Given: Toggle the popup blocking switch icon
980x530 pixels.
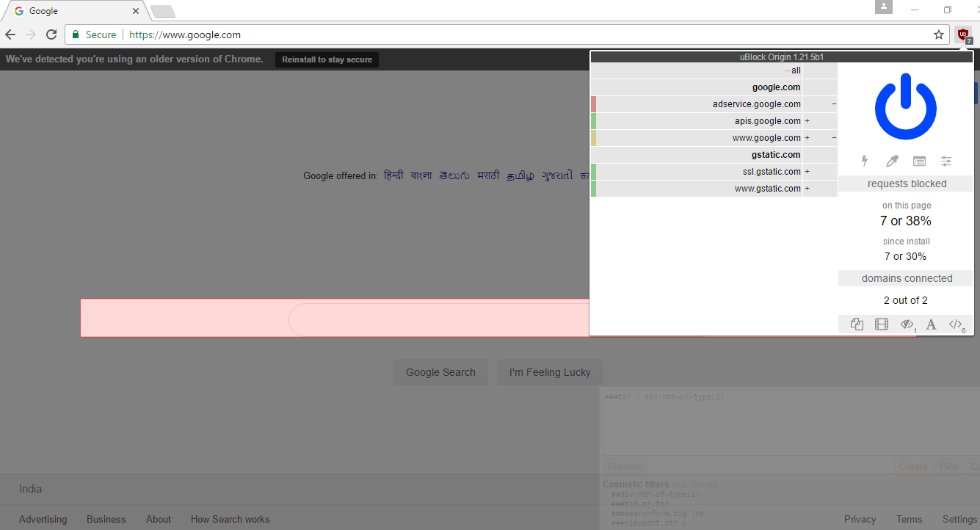Looking at the screenshot, I should [857, 324].
